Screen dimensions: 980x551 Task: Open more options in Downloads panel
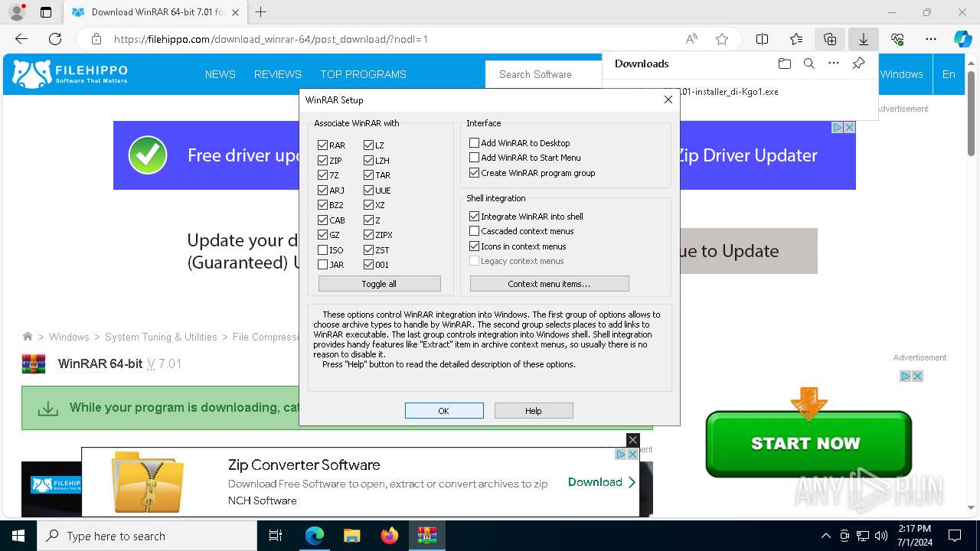[834, 64]
